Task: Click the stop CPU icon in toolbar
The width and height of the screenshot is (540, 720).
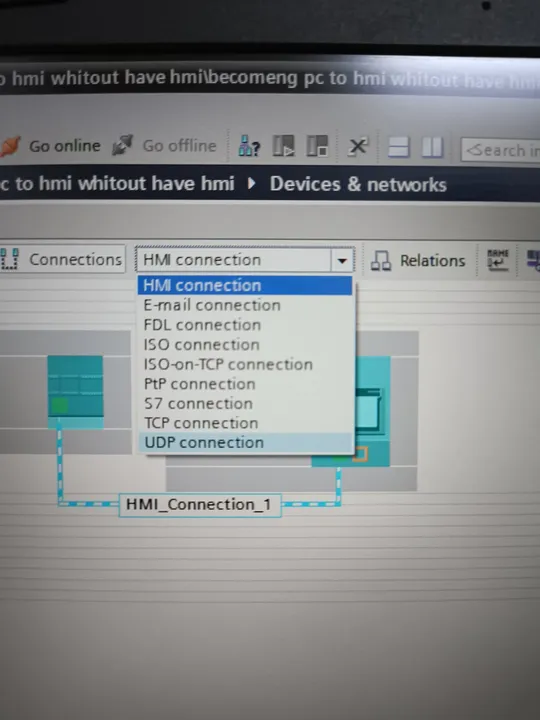Action: [317, 146]
